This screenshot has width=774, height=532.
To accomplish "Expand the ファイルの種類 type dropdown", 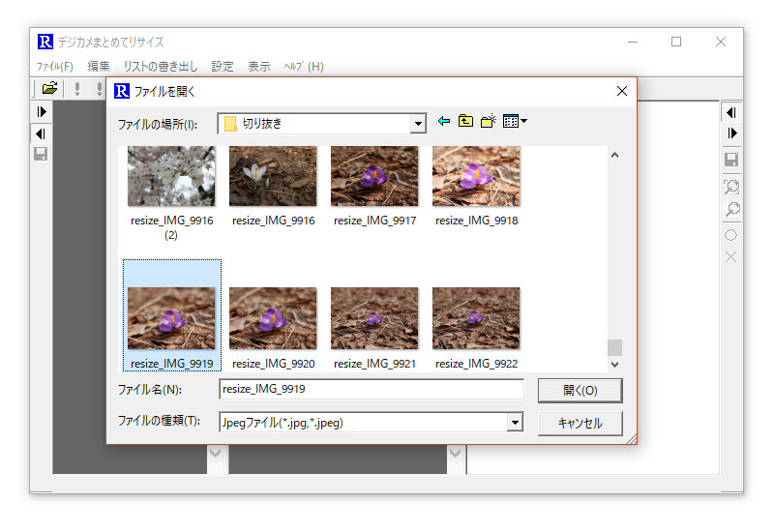I will coord(515,423).
